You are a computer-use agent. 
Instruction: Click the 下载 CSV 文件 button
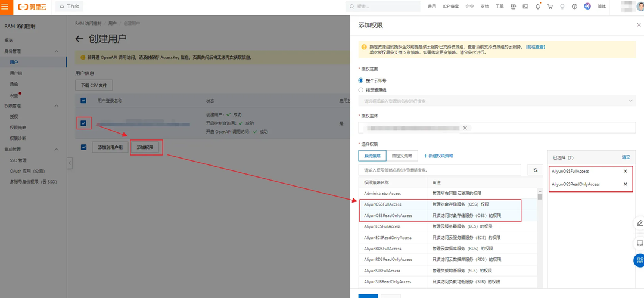pos(94,85)
